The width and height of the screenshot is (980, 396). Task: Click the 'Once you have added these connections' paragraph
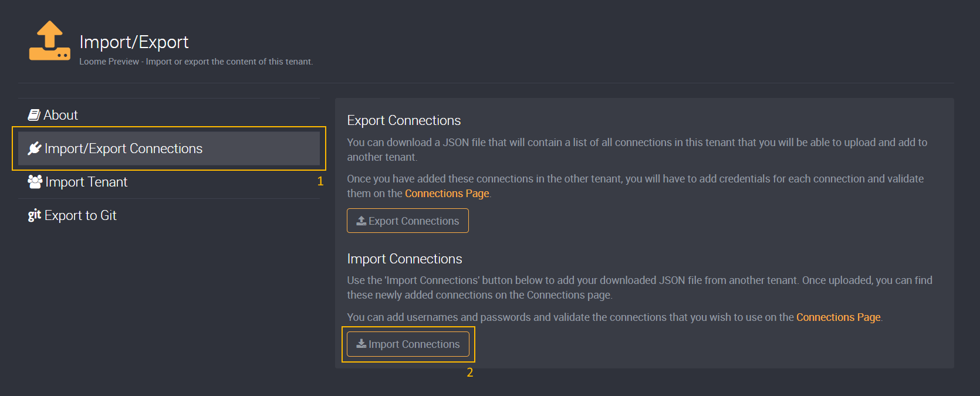point(636,186)
